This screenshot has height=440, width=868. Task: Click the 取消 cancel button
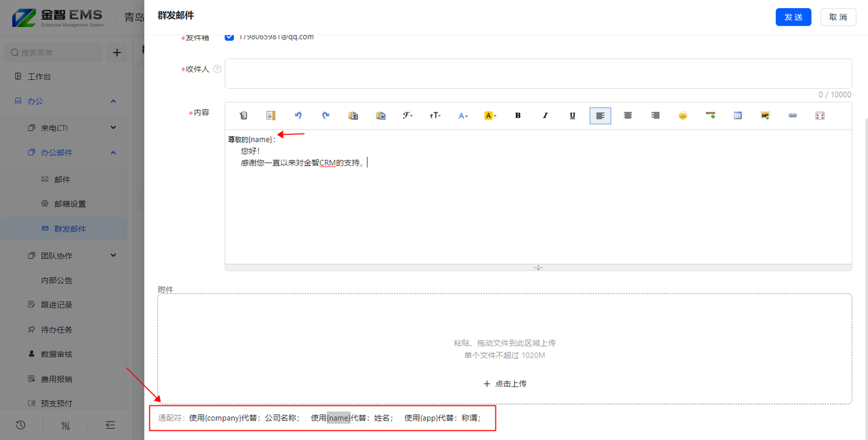tap(838, 17)
